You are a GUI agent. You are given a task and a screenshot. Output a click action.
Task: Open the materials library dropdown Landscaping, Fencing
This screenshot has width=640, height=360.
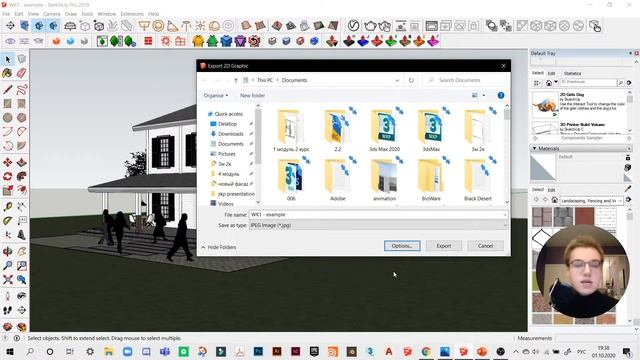[x=591, y=201]
